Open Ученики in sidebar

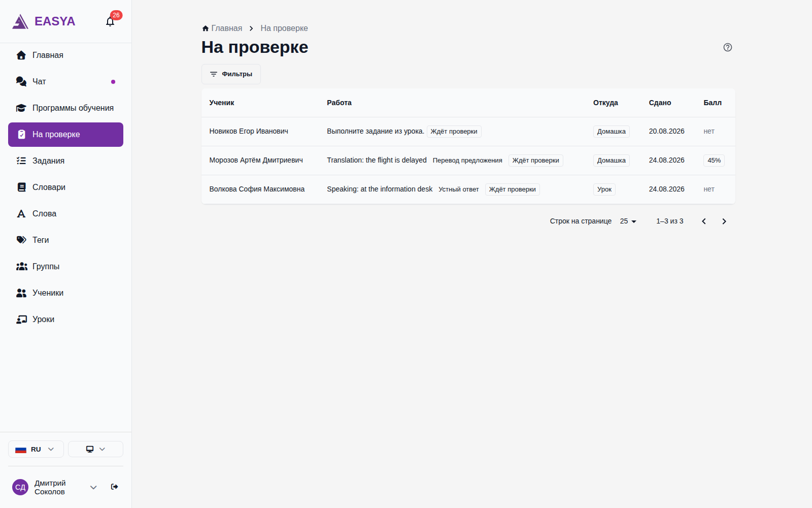[65, 293]
